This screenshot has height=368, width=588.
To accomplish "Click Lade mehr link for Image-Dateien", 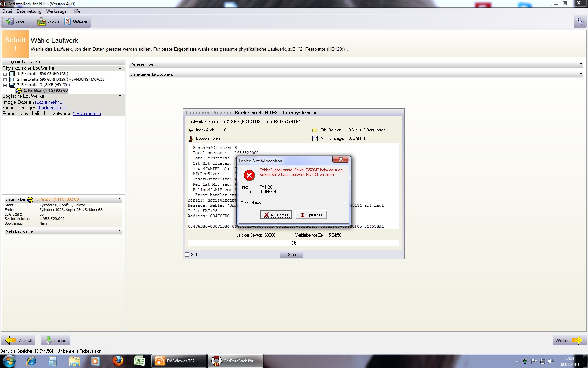I will [x=49, y=102].
